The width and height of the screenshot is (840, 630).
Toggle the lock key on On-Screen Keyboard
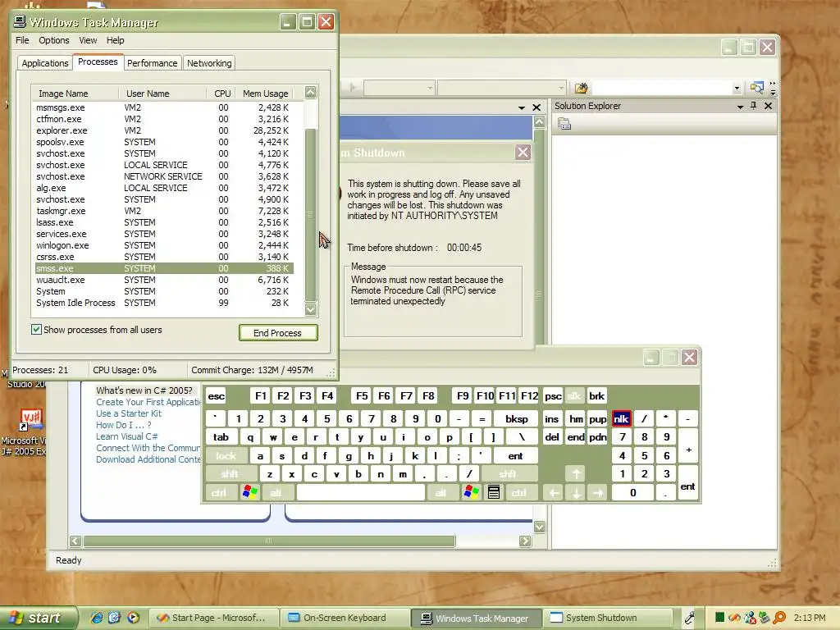(x=226, y=456)
